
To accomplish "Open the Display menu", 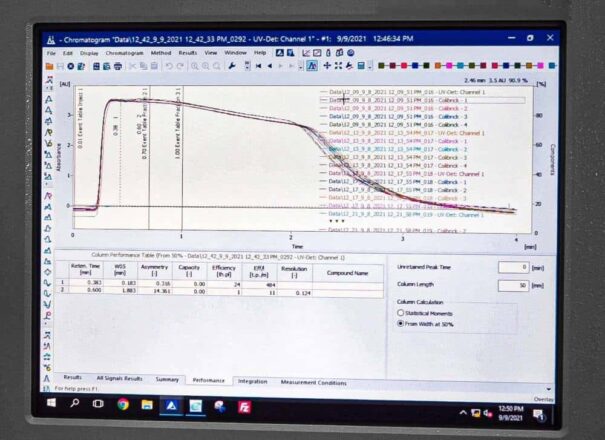I will tap(89, 53).
